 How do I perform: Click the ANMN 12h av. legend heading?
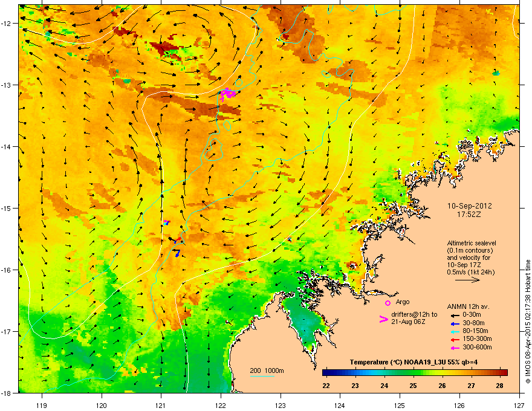tap(468, 306)
